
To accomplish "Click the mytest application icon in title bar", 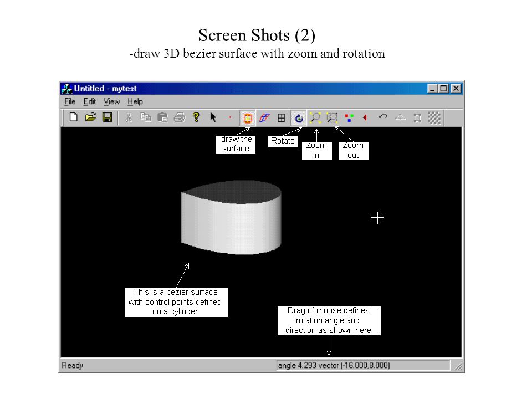I will tap(67, 89).
